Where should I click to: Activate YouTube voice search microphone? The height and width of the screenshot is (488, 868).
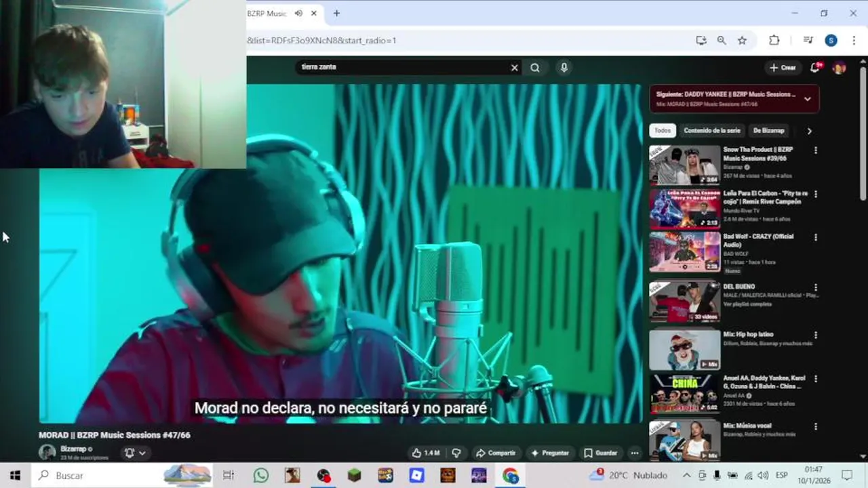(x=564, y=67)
